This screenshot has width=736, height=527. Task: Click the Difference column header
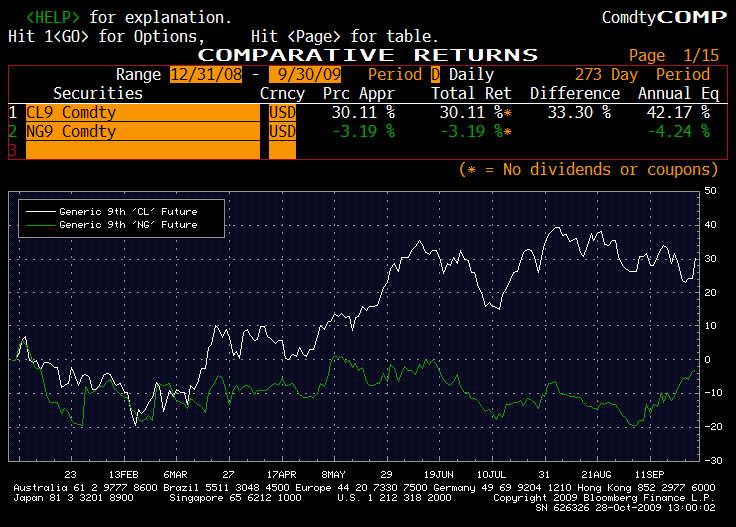pos(575,93)
